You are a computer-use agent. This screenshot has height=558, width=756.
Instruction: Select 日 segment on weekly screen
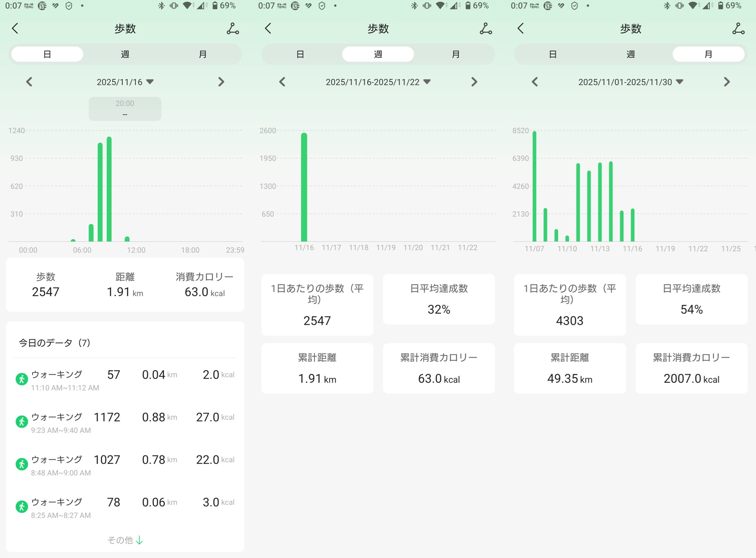[x=300, y=54]
